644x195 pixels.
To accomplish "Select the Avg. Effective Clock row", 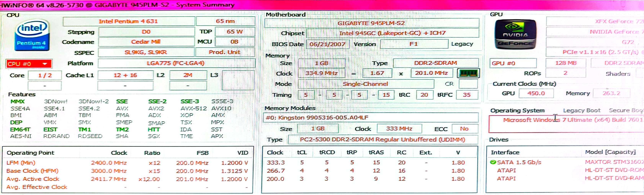I will (127, 187).
